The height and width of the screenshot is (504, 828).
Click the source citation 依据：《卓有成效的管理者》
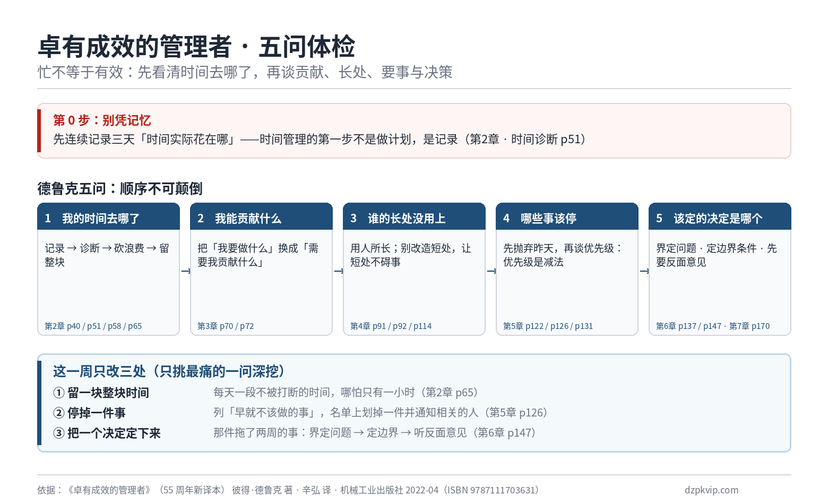(x=290, y=490)
